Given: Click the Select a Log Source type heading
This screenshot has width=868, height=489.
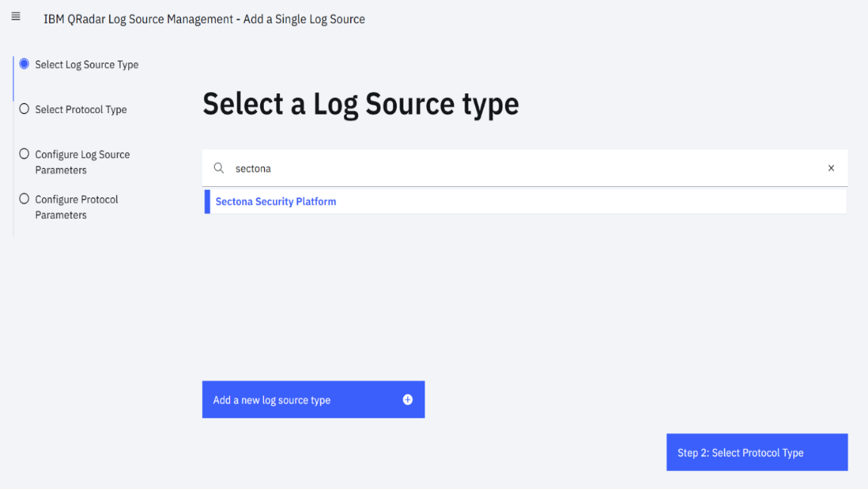Looking at the screenshot, I should pos(360,103).
